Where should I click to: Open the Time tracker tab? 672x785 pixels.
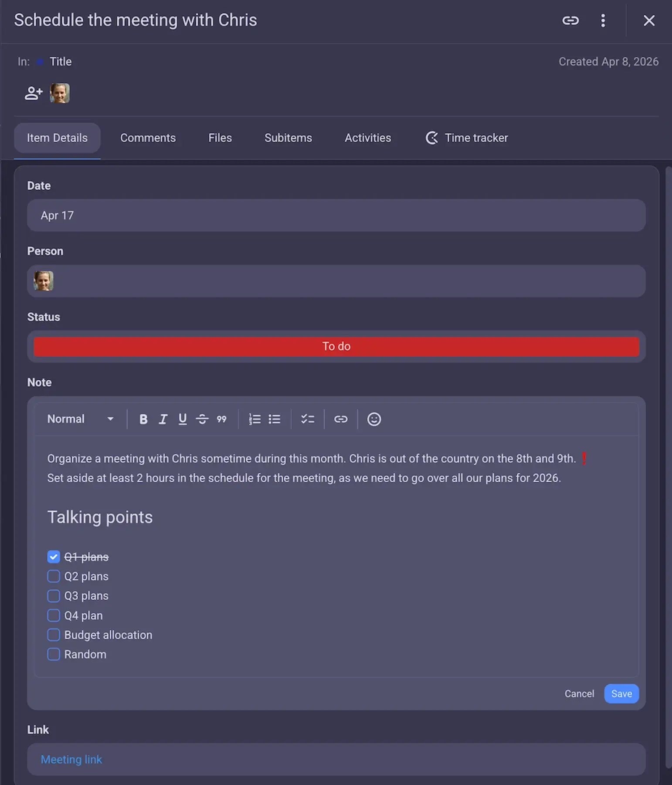click(x=467, y=138)
